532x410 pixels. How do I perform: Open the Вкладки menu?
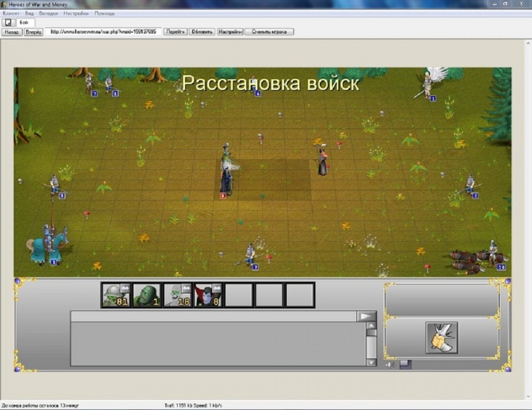(x=48, y=14)
